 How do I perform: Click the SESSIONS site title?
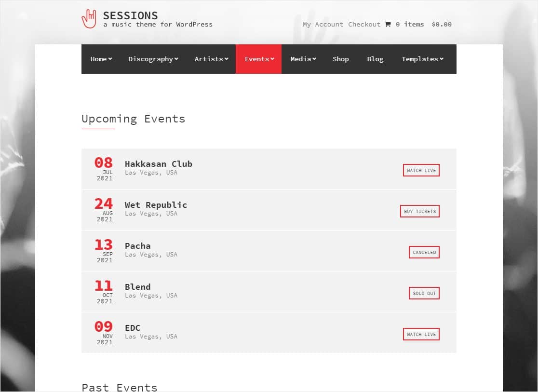point(131,15)
